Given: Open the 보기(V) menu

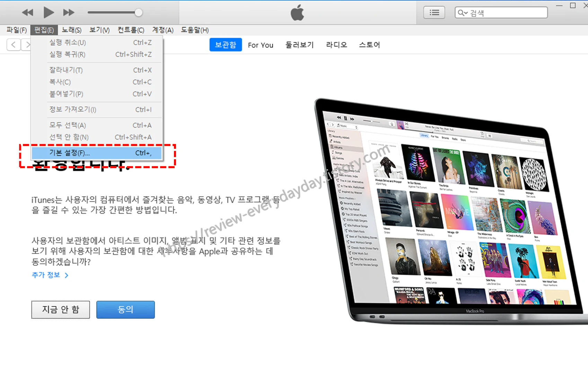Looking at the screenshot, I should pyautogui.click(x=99, y=30).
